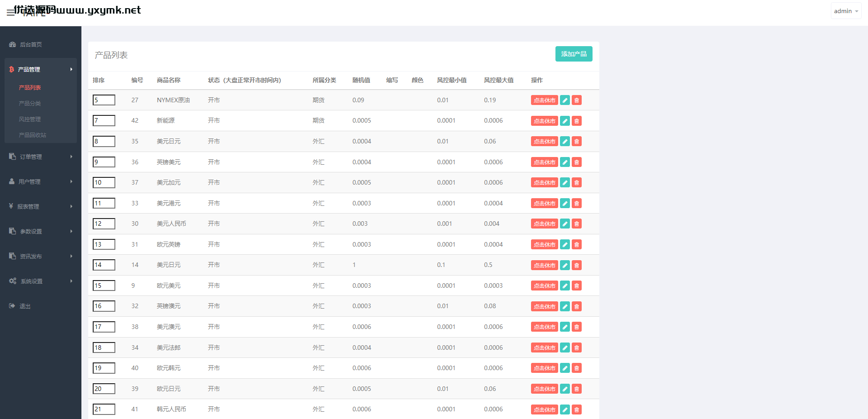
Task: Edit 新能源 product with pencil icon
Action: pyautogui.click(x=565, y=121)
